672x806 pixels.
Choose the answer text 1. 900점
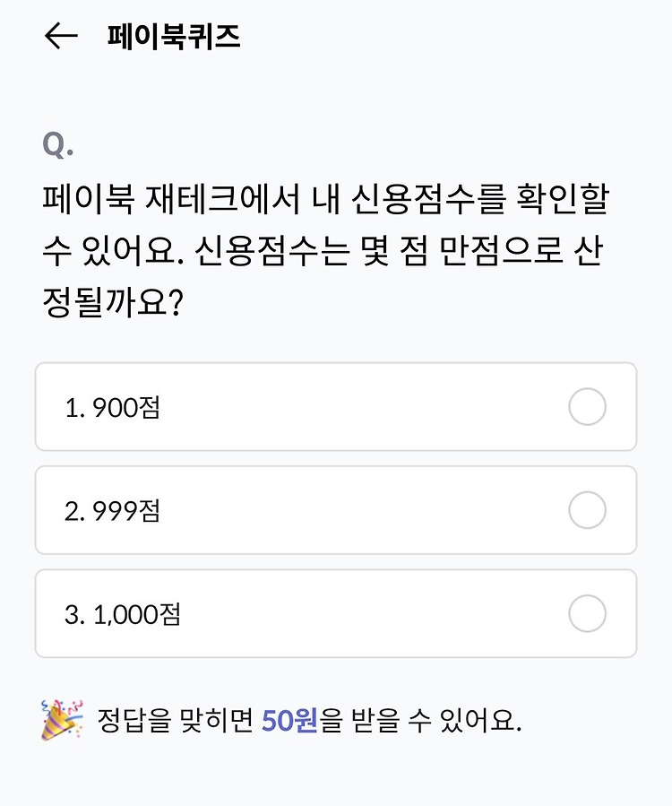click(x=113, y=408)
